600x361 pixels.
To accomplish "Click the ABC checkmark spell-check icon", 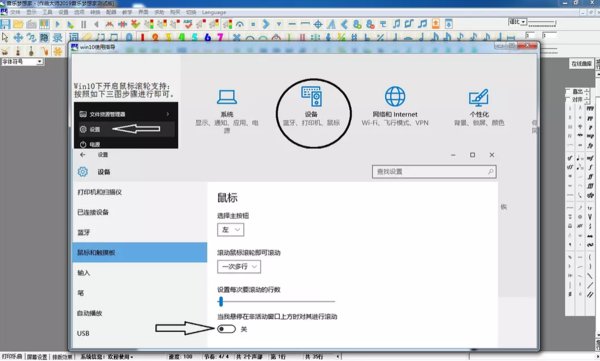I will pos(188,25).
